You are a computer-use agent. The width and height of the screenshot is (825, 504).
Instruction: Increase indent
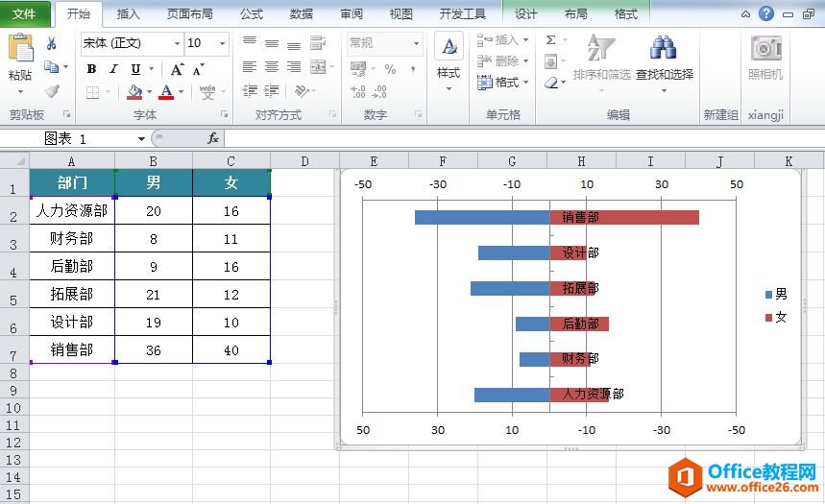[x=272, y=91]
